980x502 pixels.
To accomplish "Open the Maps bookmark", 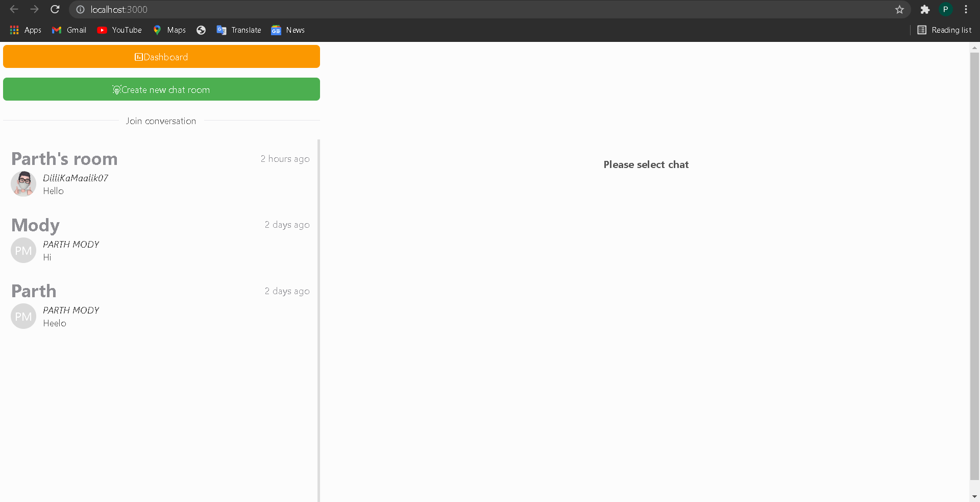I will (x=169, y=30).
